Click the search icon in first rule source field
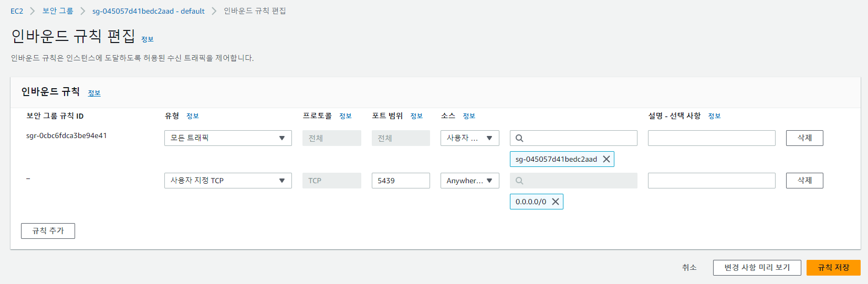 click(519, 138)
